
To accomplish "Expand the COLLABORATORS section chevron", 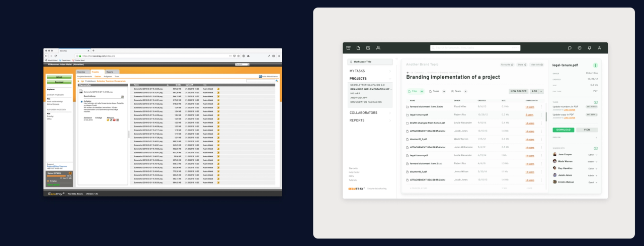I will click(x=389, y=113).
